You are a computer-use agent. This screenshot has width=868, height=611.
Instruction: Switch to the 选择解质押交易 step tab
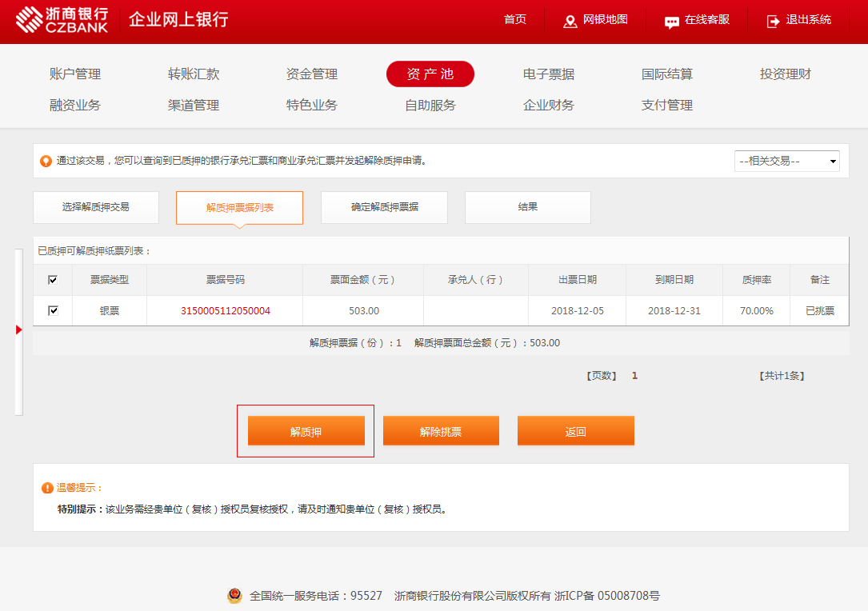click(96, 207)
